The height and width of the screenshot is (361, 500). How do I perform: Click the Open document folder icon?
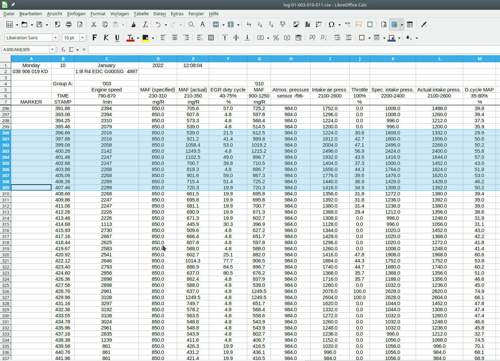24,24
